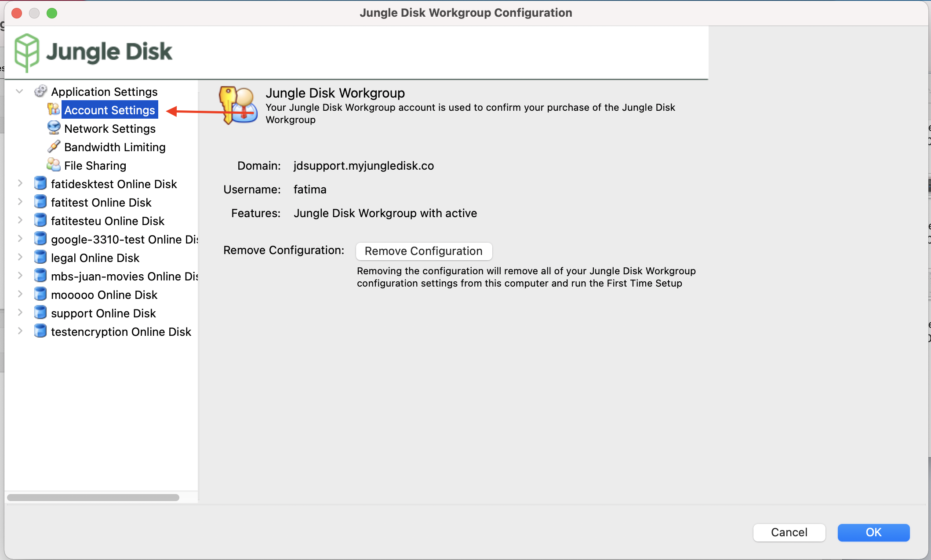Screen dimensions: 931x560
Task: Click the fatitest Online Disk icon
Action: 40,202
